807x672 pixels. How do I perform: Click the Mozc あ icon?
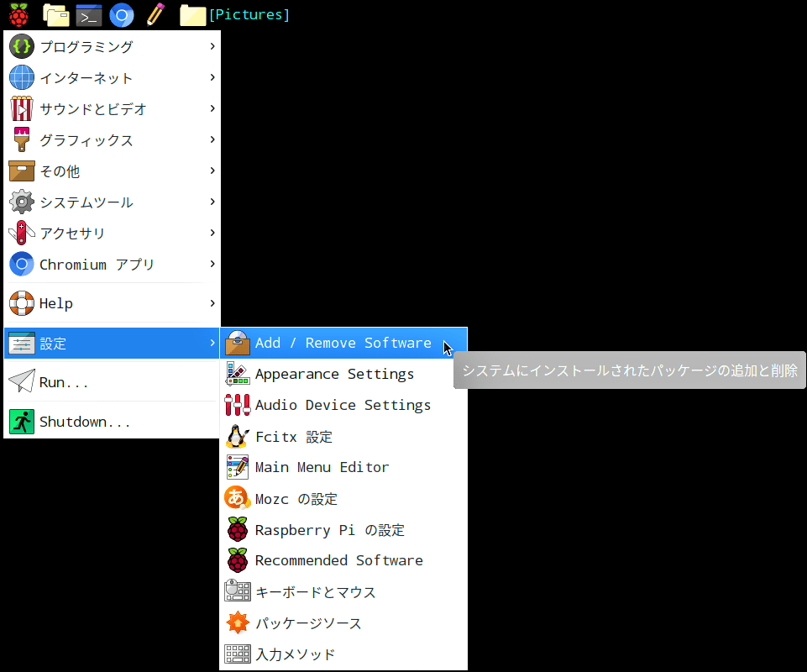238,498
